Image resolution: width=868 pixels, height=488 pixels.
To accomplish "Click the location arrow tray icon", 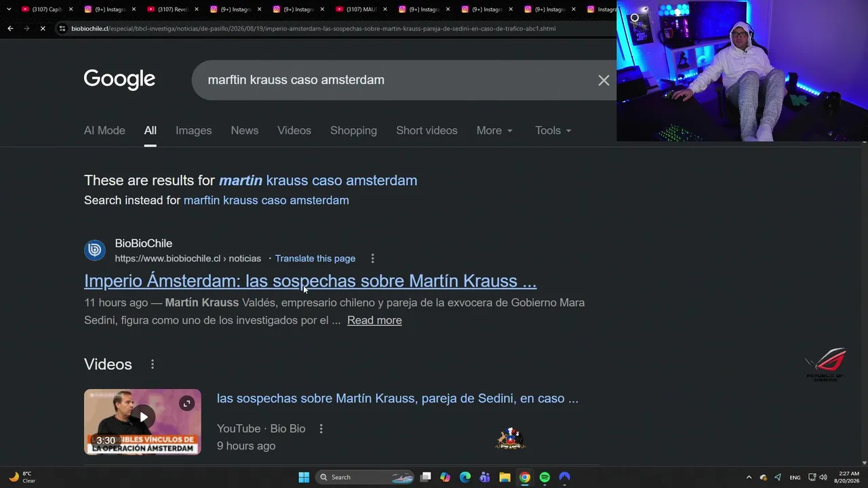I will (778, 477).
